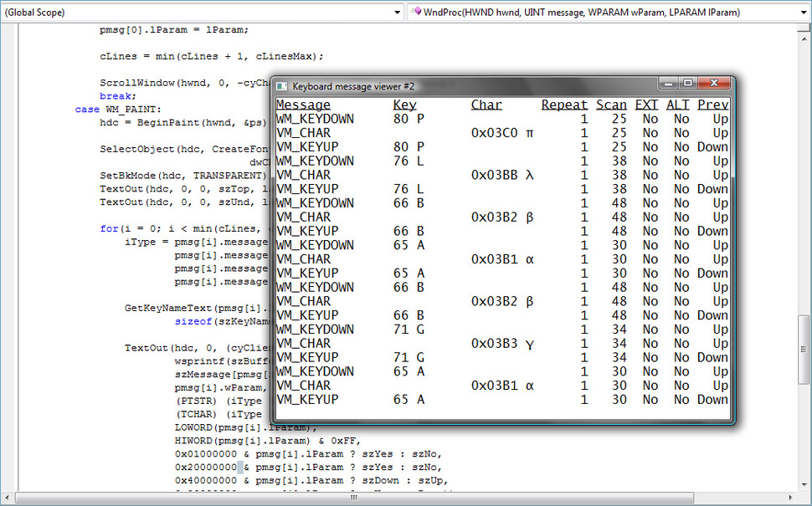
Task: Click the purple WndProc function icon
Action: click(415, 12)
